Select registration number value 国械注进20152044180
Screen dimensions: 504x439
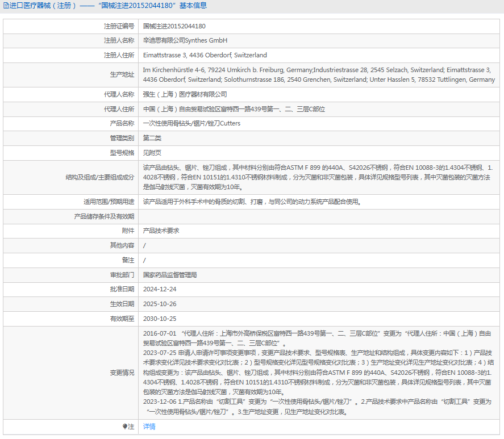(174, 26)
